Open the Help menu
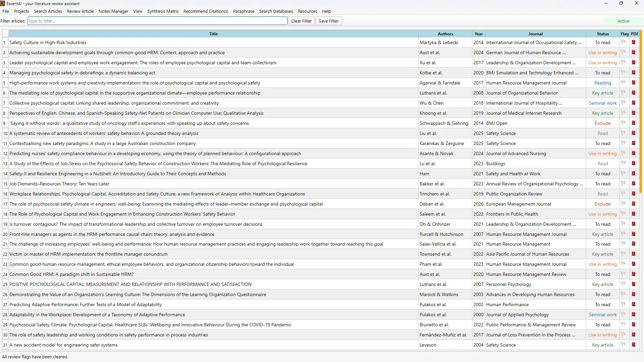Screen dimensions: 644x362 (x=326, y=11)
